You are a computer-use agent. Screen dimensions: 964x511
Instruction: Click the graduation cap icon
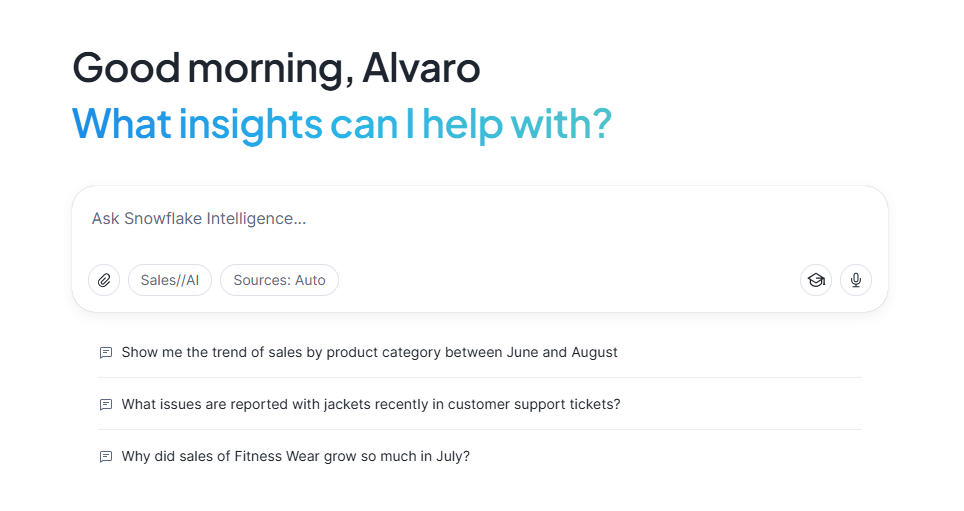pyautogui.click(x=816, y=280)
